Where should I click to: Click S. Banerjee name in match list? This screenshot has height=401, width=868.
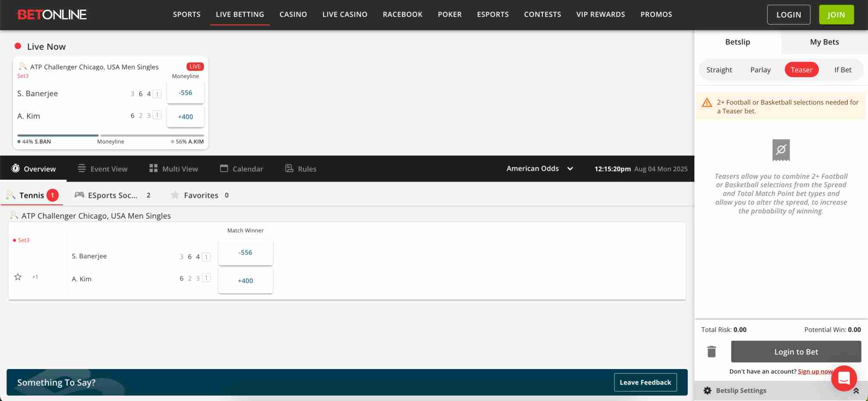(89, 256)
